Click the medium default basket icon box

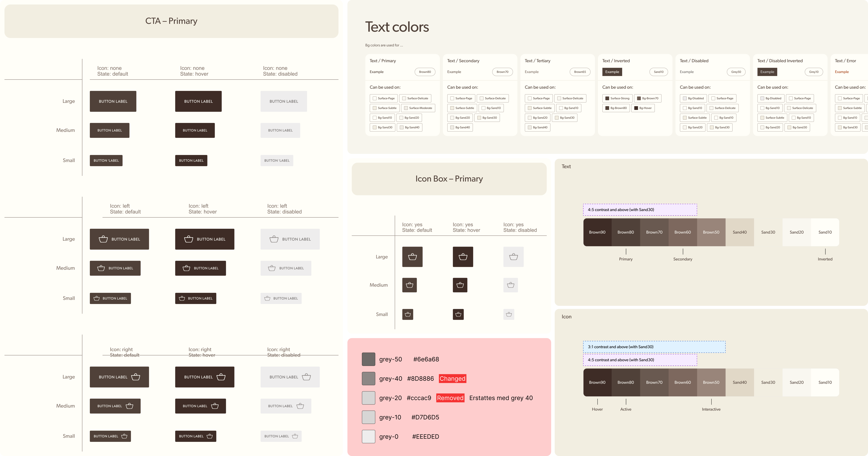(x=409, y=285)
